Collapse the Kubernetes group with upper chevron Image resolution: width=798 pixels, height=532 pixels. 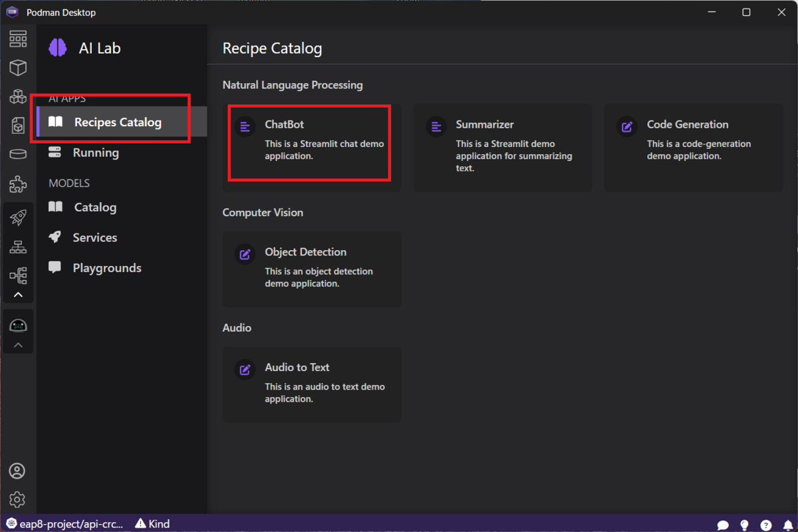click(x=18, y=295)
